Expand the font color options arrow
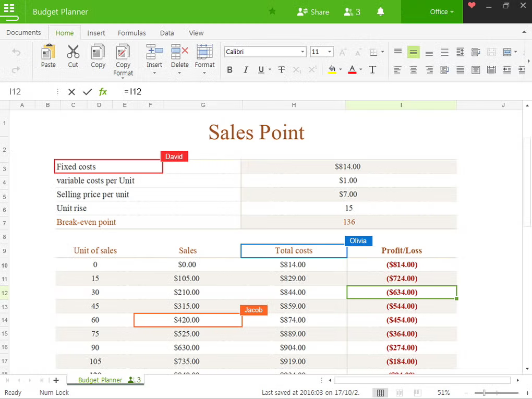532x399 pixels. (360, 69)
